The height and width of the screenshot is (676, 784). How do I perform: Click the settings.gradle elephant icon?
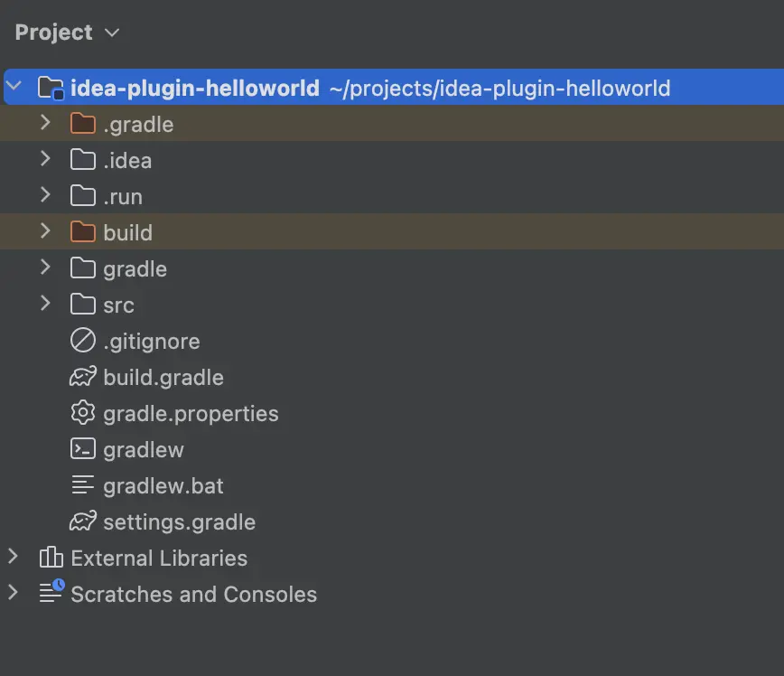point(83,521)
